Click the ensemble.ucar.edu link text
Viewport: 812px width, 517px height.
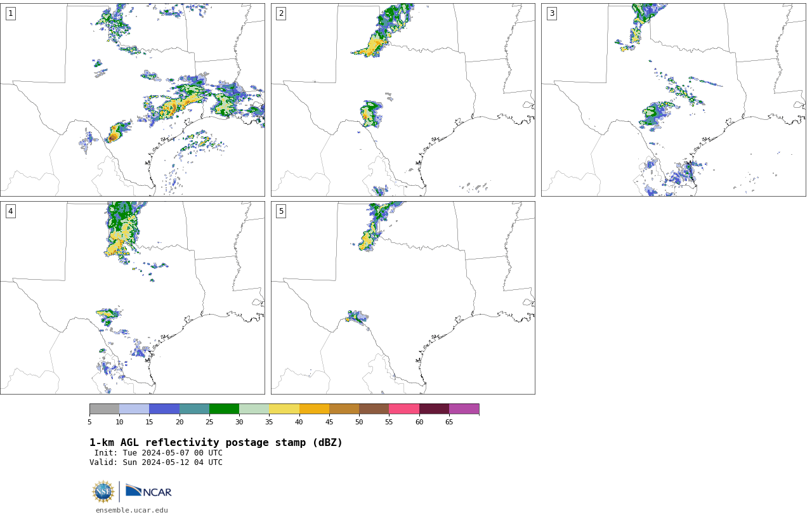pyautogui.click(x=132, y=510)
